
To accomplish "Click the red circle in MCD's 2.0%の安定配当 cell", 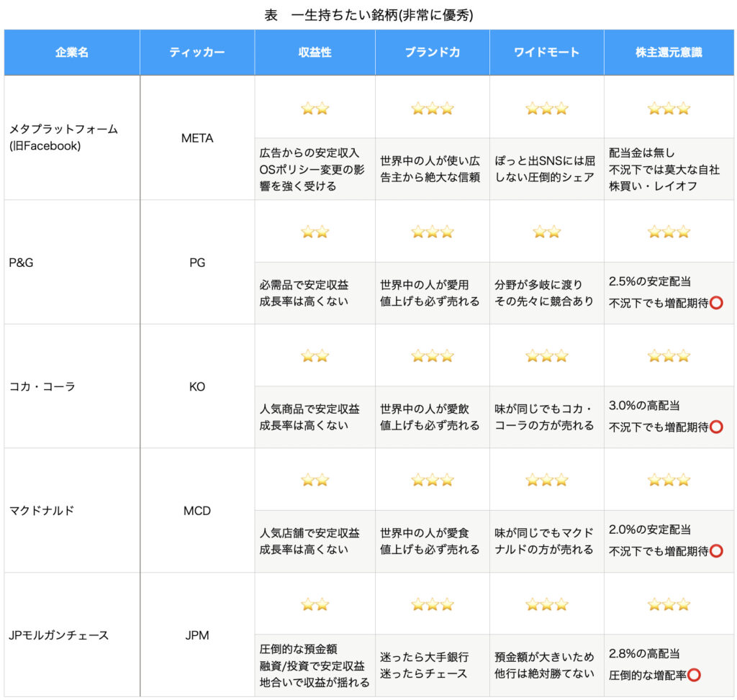I will tap(716, 551).
